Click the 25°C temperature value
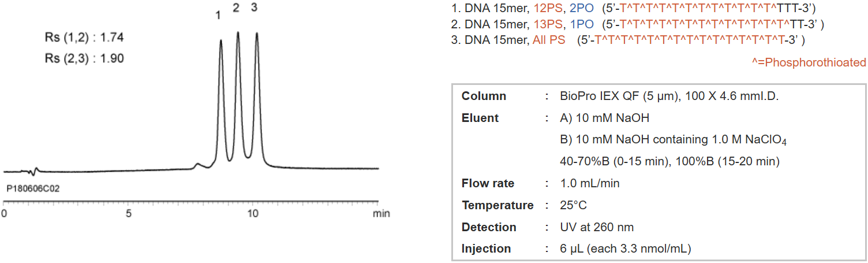The height and width of the screenshot is (263, 868). 574,206
